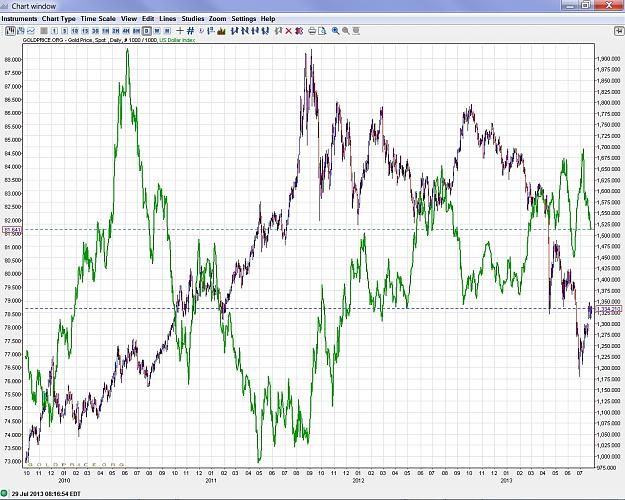Click the data window list icon
625x500 pixels.
click(211, 31)
